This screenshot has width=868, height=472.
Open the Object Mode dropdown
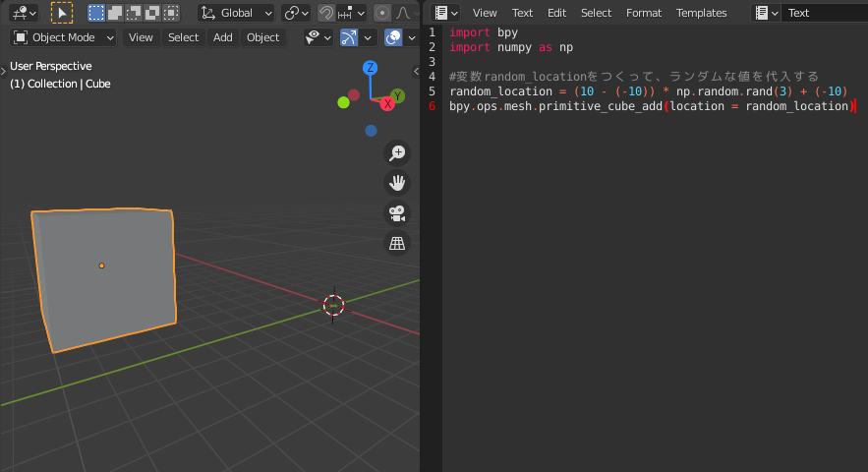coord(63,37)
